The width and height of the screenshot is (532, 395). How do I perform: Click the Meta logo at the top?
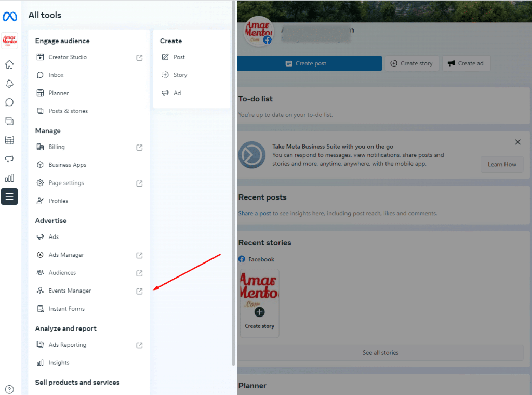9,17
